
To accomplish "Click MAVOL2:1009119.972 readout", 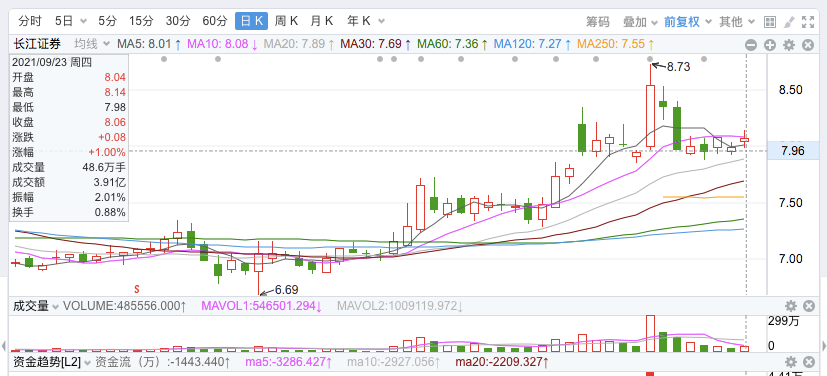I will coord(400,306).
